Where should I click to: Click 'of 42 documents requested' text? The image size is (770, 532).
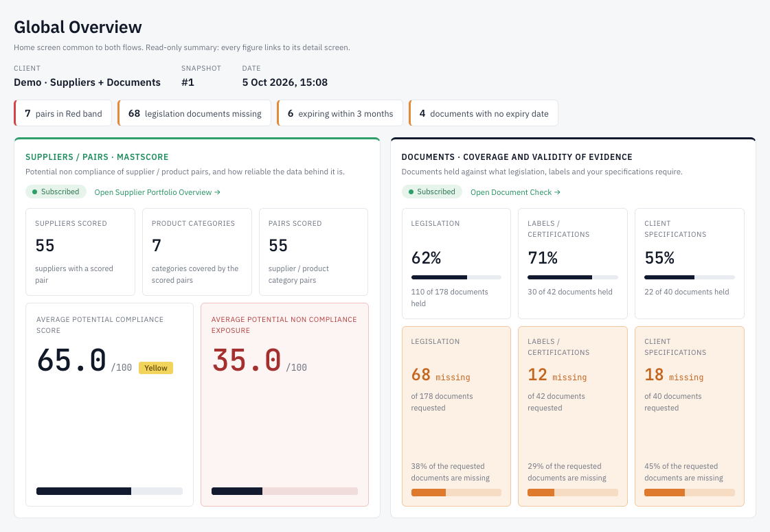click(556, 402)
